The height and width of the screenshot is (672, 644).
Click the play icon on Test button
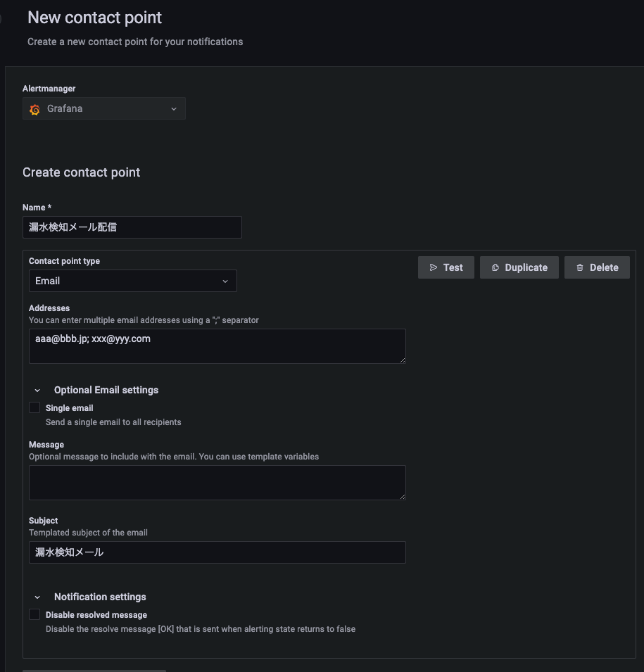pos(434,267)
